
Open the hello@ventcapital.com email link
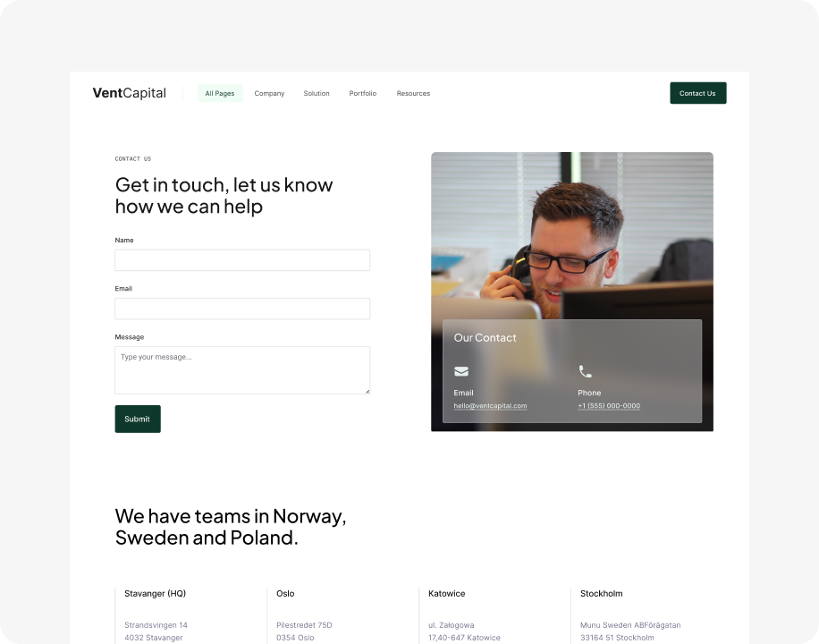pyautogui.click(x=490, y=406)
